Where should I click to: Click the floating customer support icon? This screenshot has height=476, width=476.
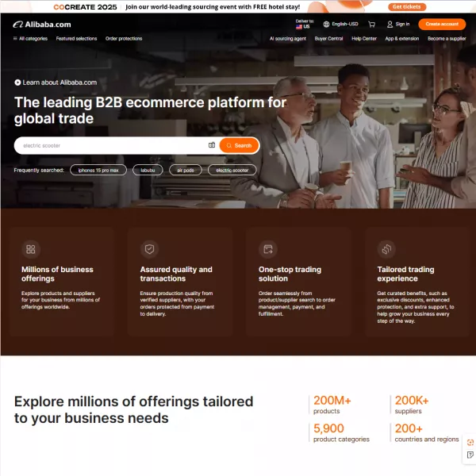click(x=470, y=443)
